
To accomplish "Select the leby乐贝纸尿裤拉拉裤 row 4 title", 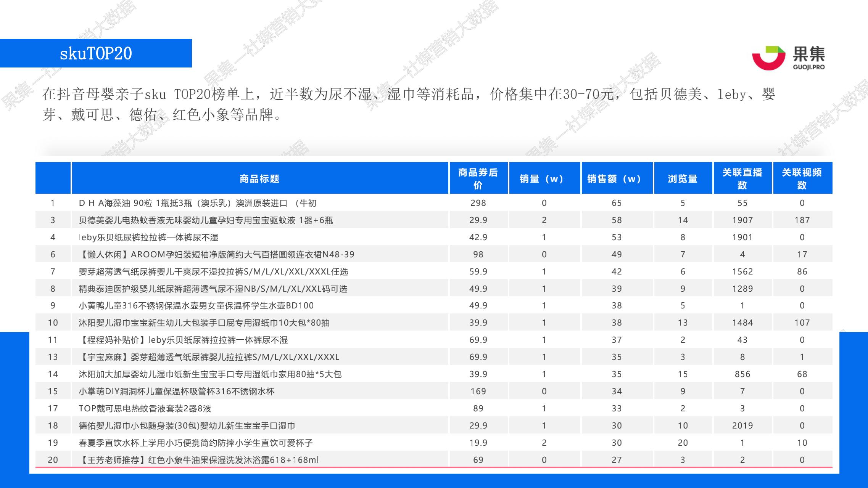I will point(148,238).
